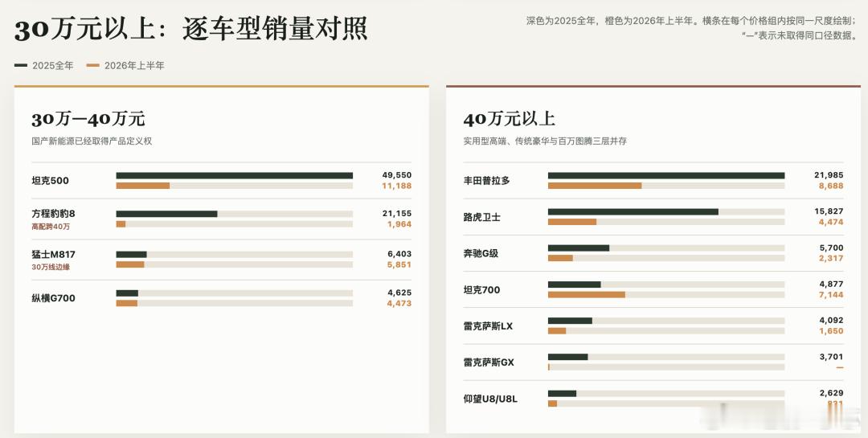Click the orange 2026 bar for 坦克500
Screen dimensions: 868x438
(143, 186)
